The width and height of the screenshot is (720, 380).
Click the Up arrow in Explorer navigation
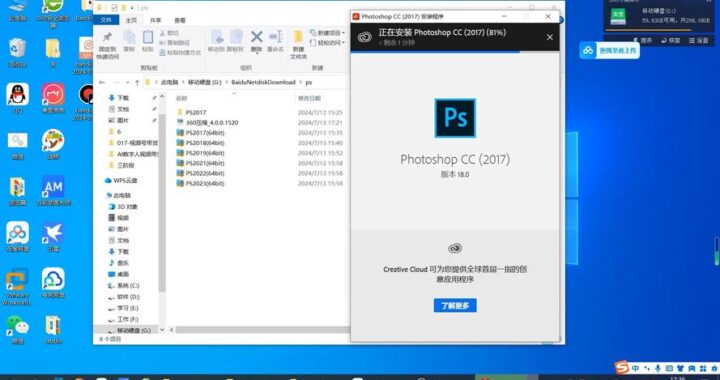tap(137, 82)
